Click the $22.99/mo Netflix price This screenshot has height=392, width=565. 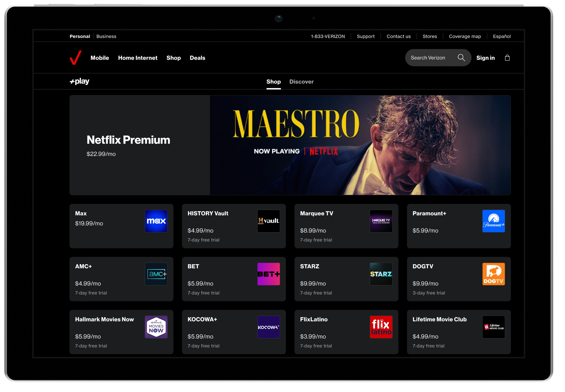click(x=101, y=154)
